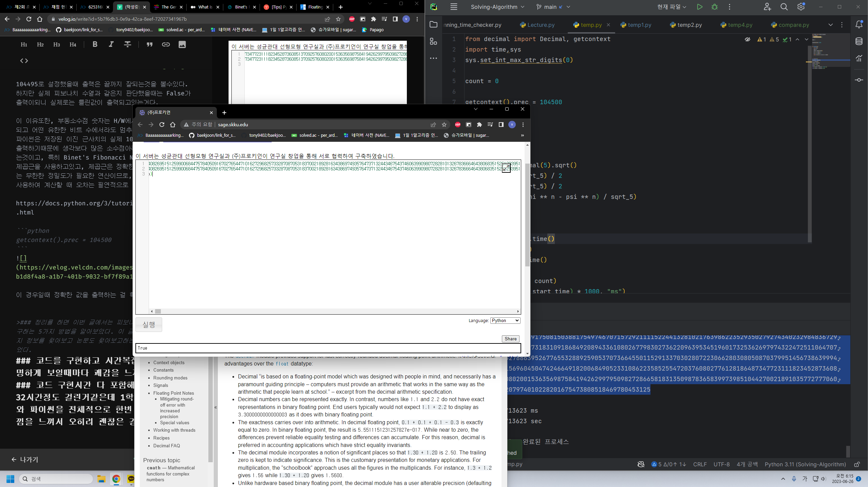Click the italic formatting icon
The width and height of the screenshot is (868, 487).
[x=111, y=44]
